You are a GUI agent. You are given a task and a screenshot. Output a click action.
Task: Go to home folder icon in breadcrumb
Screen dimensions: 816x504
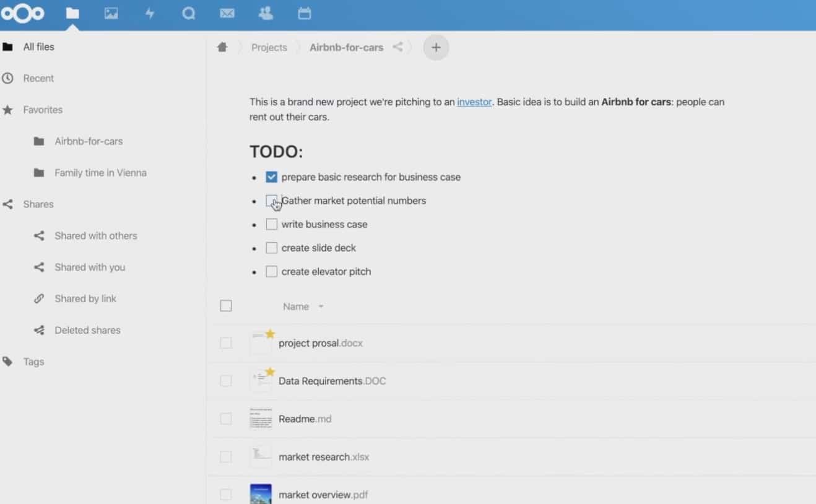point(222,47)
